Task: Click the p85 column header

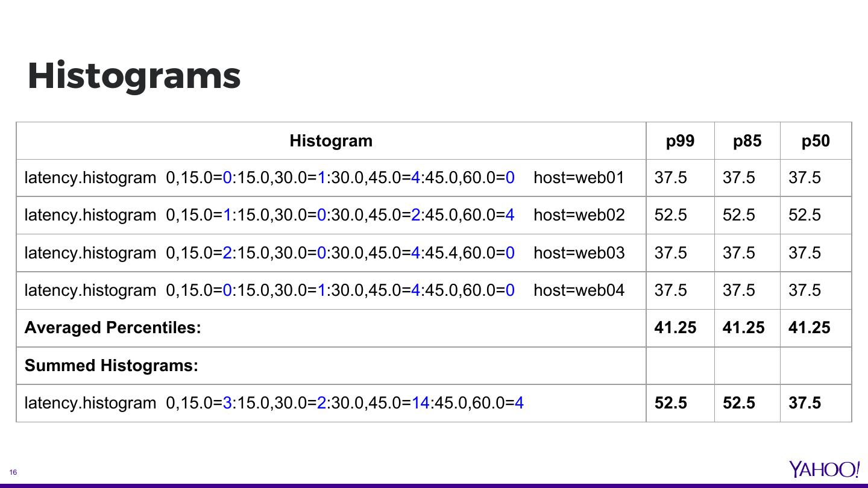Action: point(747,141)
